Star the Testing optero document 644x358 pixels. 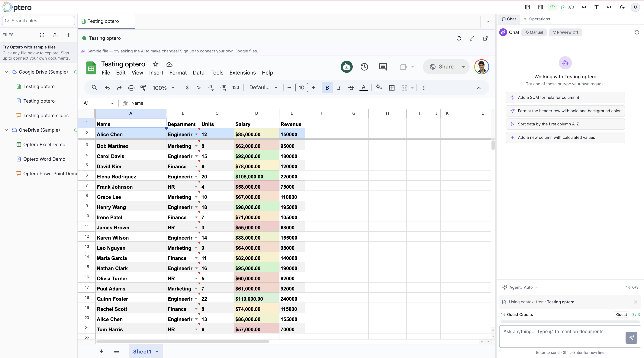pos(156,64)
